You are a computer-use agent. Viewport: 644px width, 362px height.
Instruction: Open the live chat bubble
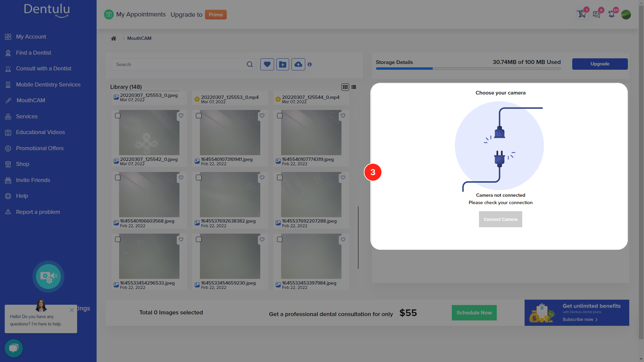click(14, 348)
